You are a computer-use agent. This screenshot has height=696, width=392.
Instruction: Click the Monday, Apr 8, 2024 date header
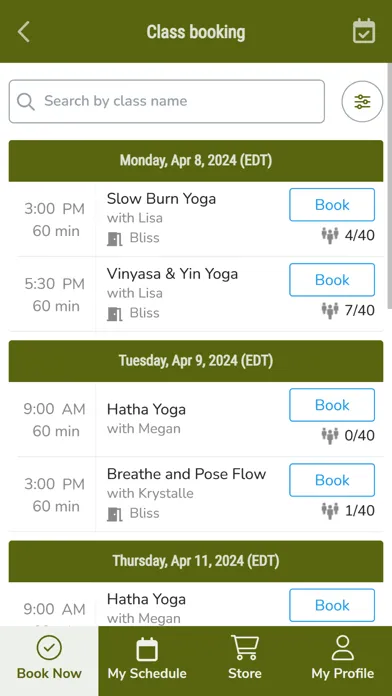click(x=196, y=161)
